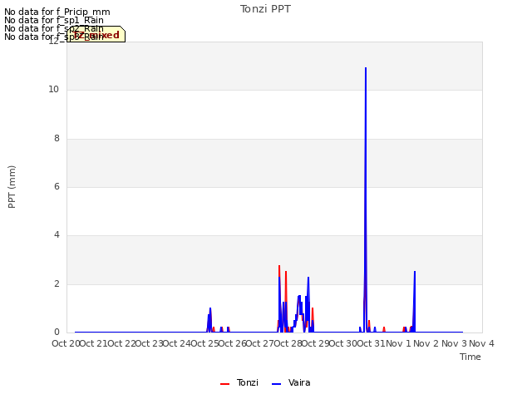Click the PPT (mm) y-axis label
Viewport: 532px width, 399px height.
[12, 186]
